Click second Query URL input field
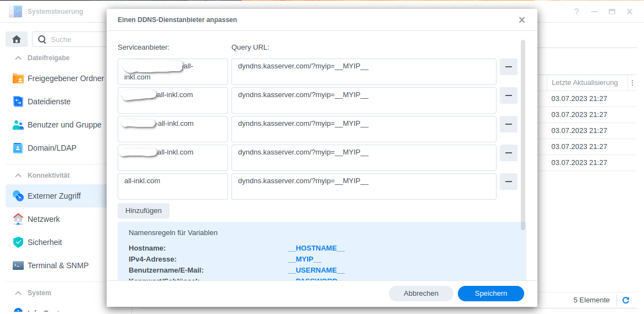 (x=363, y=100)
